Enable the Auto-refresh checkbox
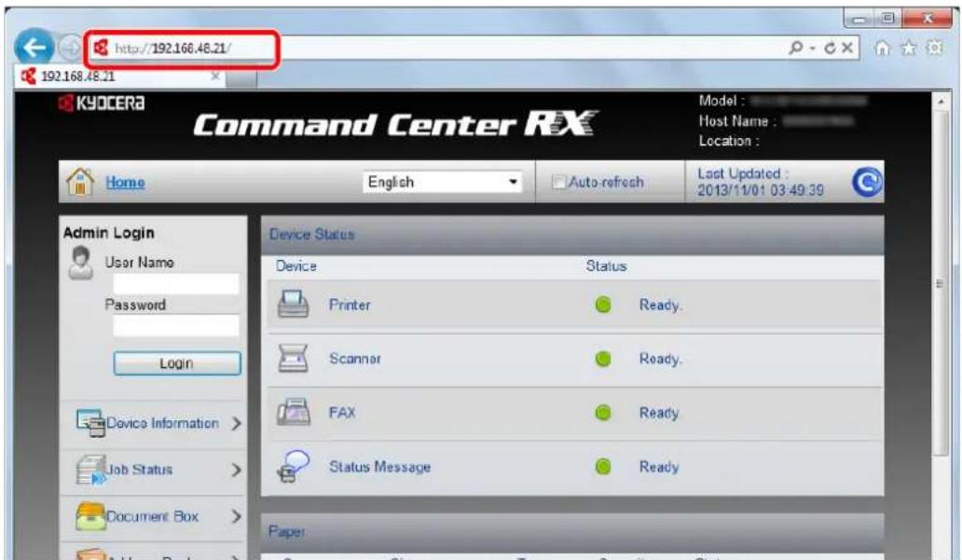This screenshot has height=560, width=962. [558, 183]
